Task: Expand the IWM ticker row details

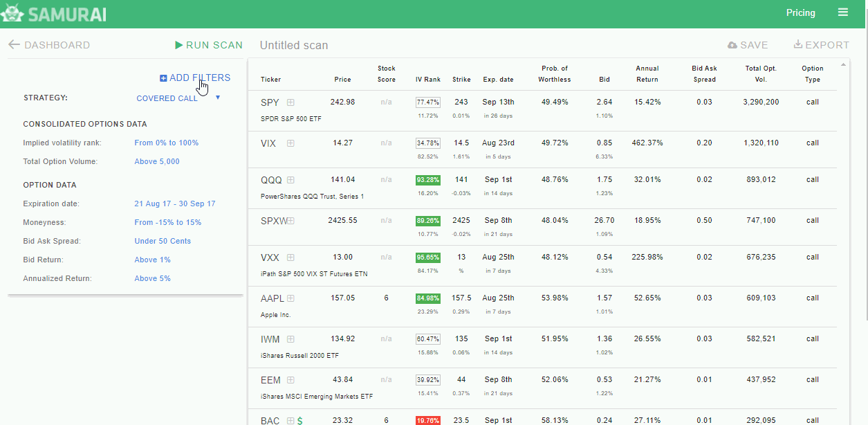Action: coord(290,339)
